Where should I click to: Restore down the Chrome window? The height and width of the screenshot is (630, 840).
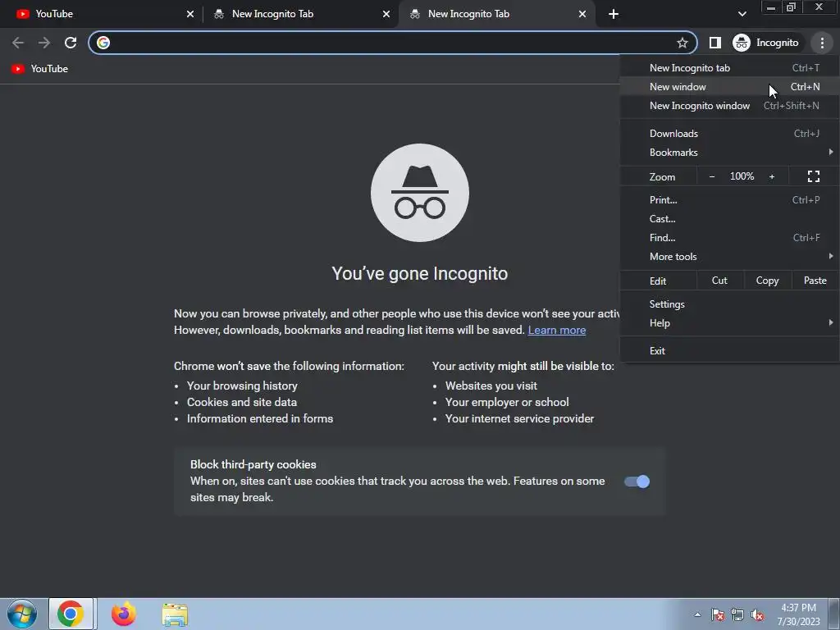[x=792, y=7]
